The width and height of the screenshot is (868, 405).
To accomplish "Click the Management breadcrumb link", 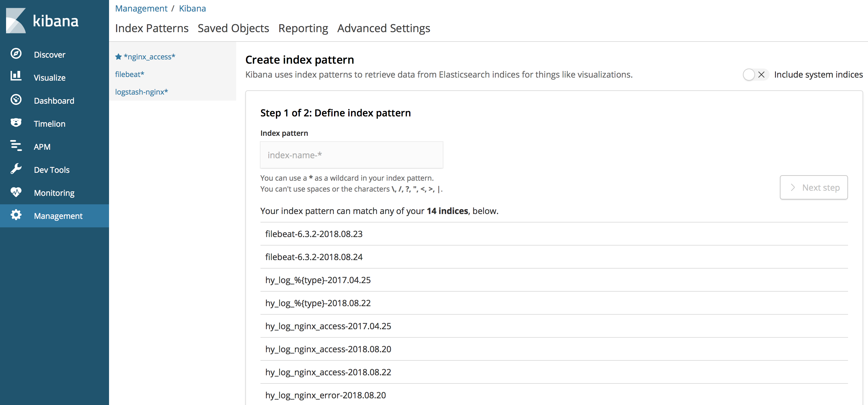I will click(x=141, y=8).
